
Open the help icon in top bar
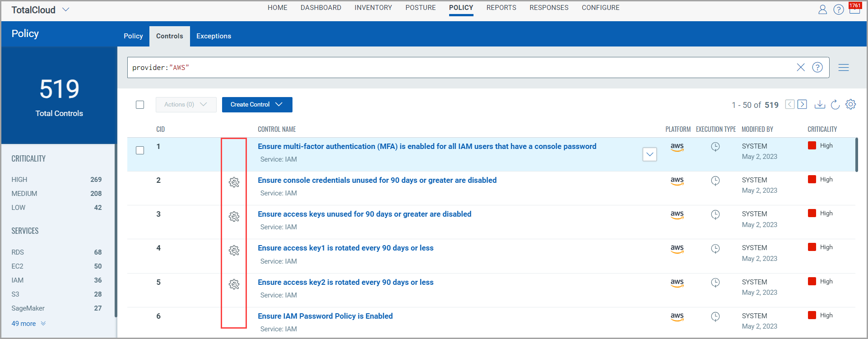point(839,9)
